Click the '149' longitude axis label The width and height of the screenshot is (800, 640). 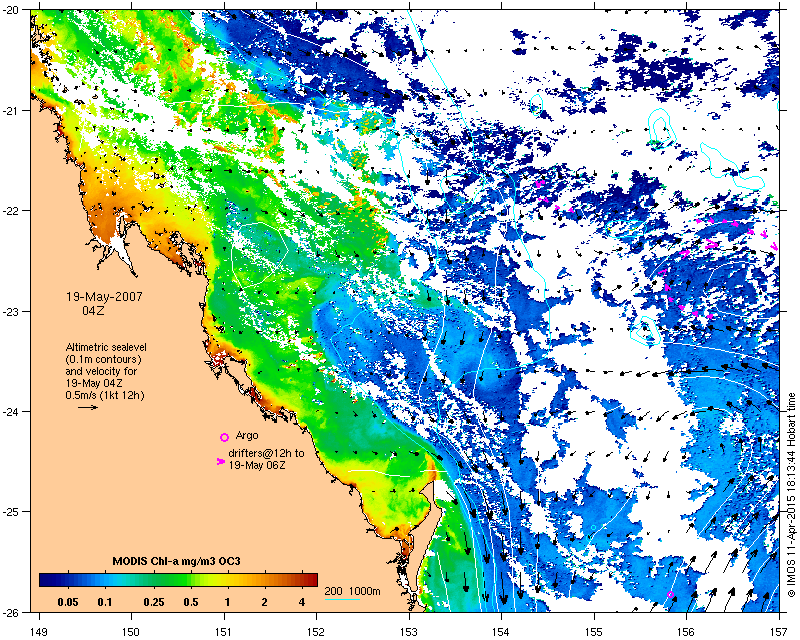pyautogui.click(x=38, y=631)
